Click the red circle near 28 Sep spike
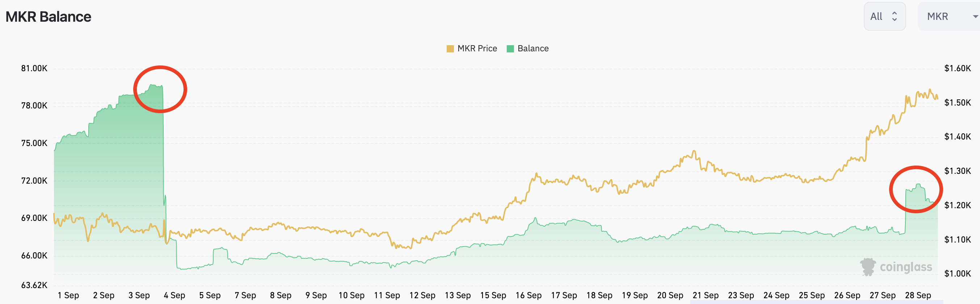Viewport: 980px width, 304px height. (916, 189)
